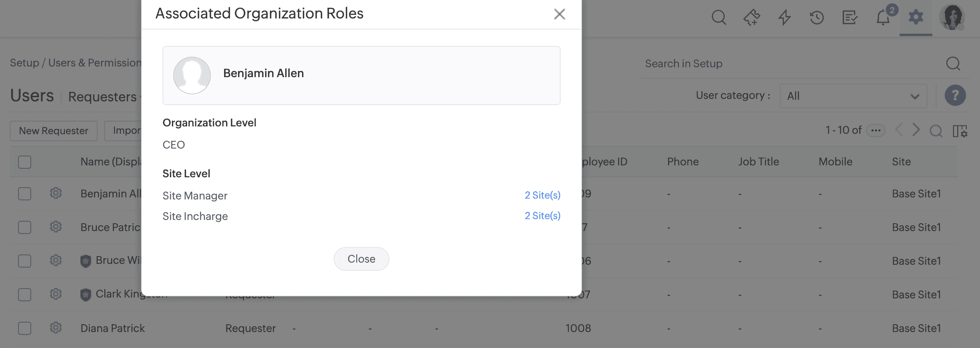Open the Help question mark icon
Screen dimensions: 980x348
(955, 96)
